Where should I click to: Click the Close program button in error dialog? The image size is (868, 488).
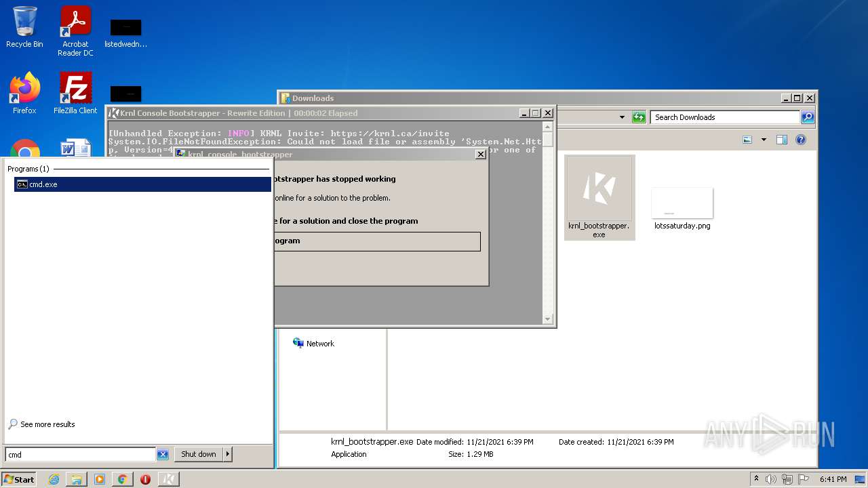click(377, 241)
